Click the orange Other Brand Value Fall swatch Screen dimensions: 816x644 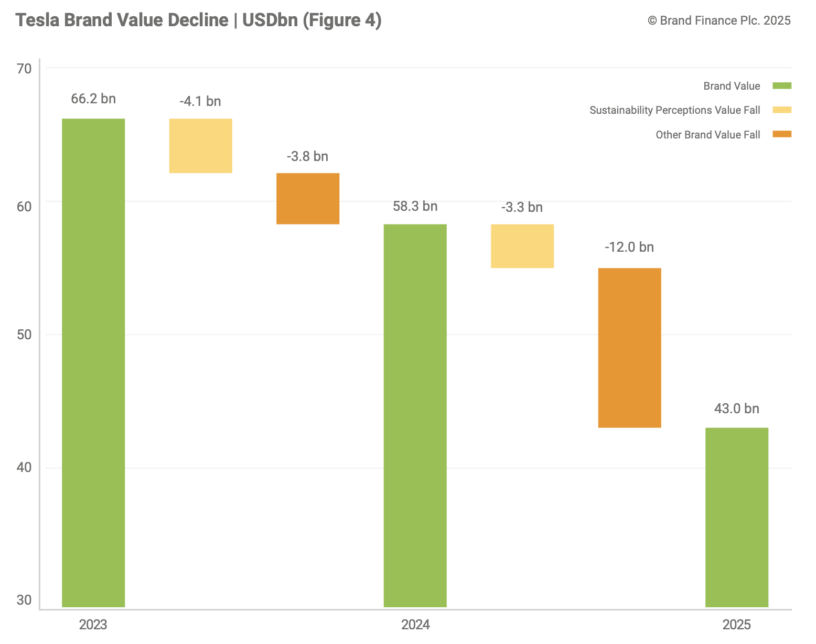point(781,134)
